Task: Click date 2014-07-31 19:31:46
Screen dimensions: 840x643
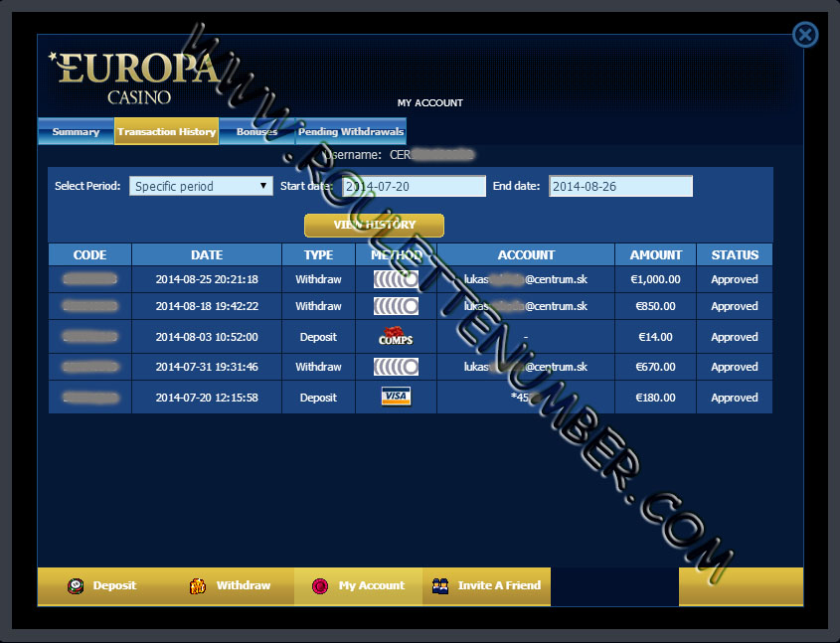Action: [207, 367]
